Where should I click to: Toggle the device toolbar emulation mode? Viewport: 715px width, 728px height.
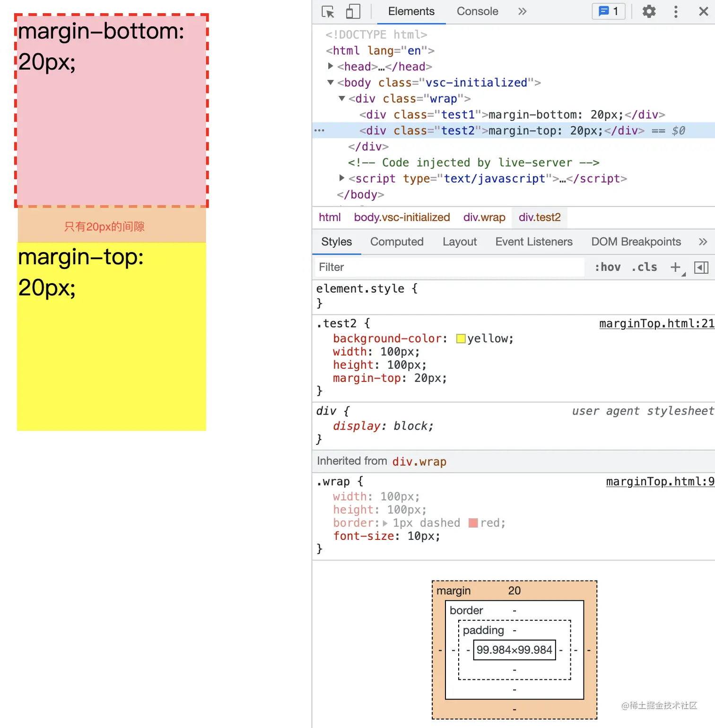[x=352, y=11]
